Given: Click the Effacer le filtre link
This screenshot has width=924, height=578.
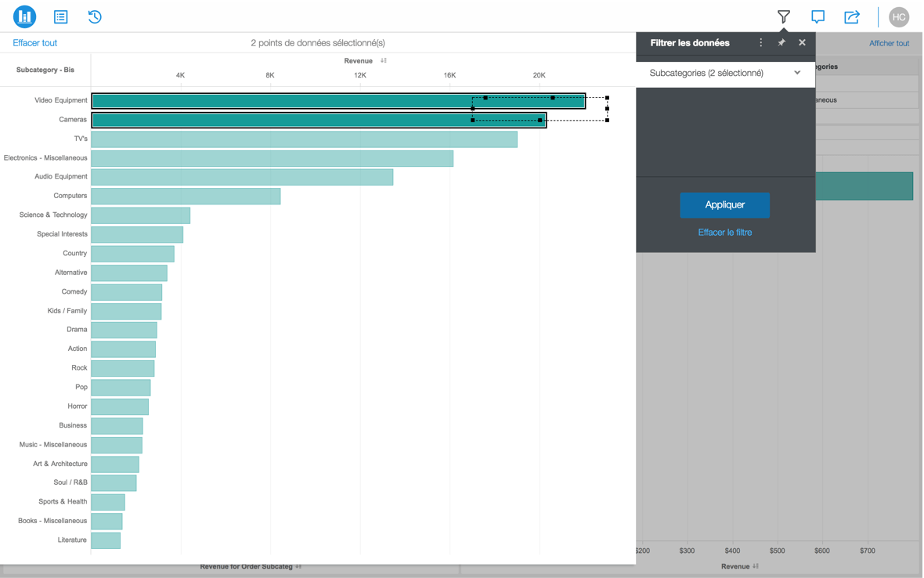Looking at the screenshot, I should click(x=725, y=232).
